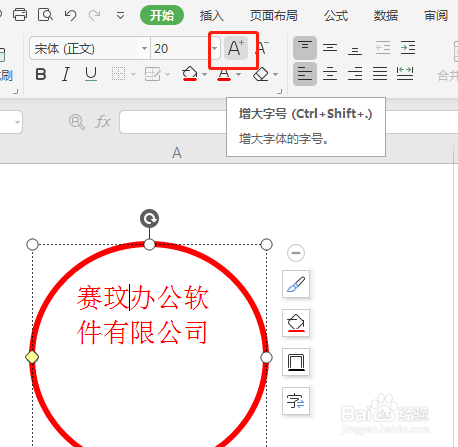This screenshot has height=447, width=458.
Task: Increase indent
Action: [408, 48]
